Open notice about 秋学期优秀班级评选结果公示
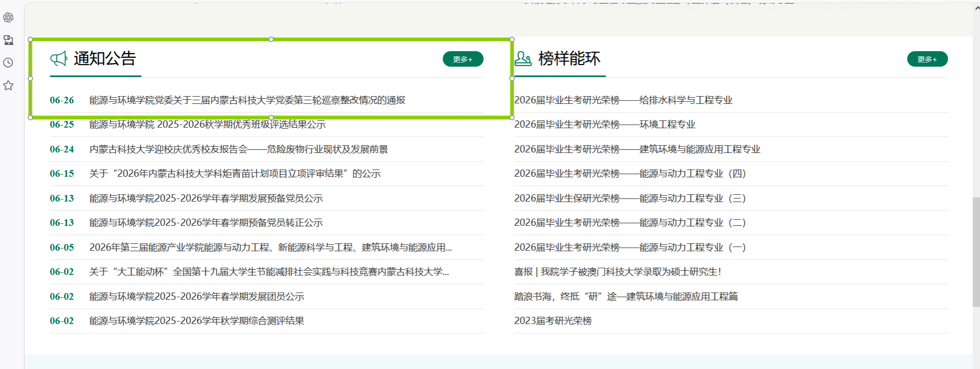 click(208, 125)
